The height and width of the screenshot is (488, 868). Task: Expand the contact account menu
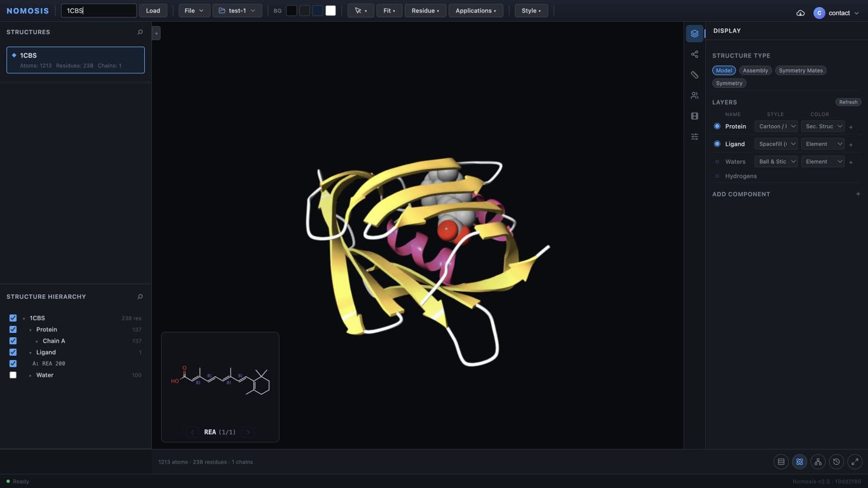(x=837, y=13)
